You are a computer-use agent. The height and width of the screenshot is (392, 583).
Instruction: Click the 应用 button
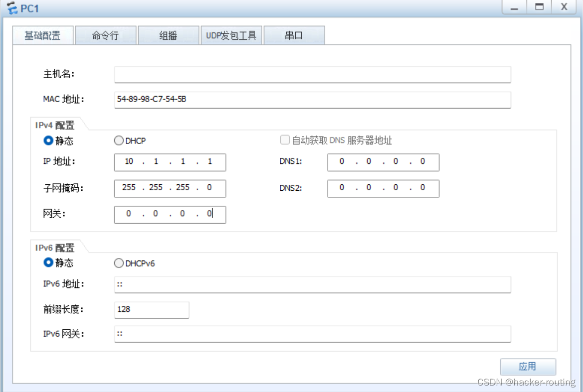(528, 367)
